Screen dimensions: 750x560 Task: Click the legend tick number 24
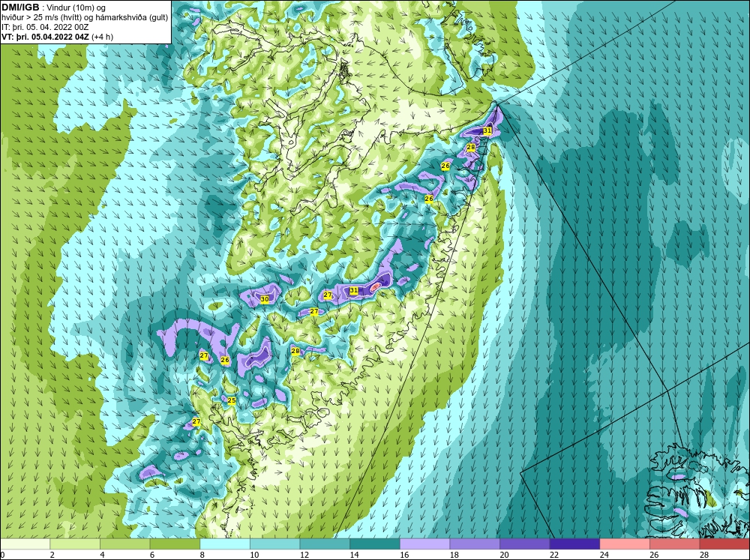point(604,555)
